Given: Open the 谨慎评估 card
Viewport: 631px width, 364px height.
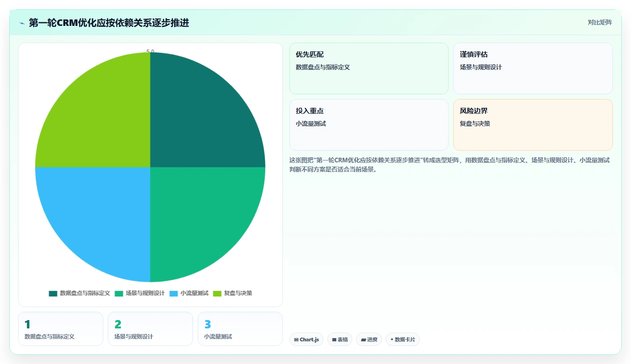Looking at the screenshot, I should coord(533,68).
